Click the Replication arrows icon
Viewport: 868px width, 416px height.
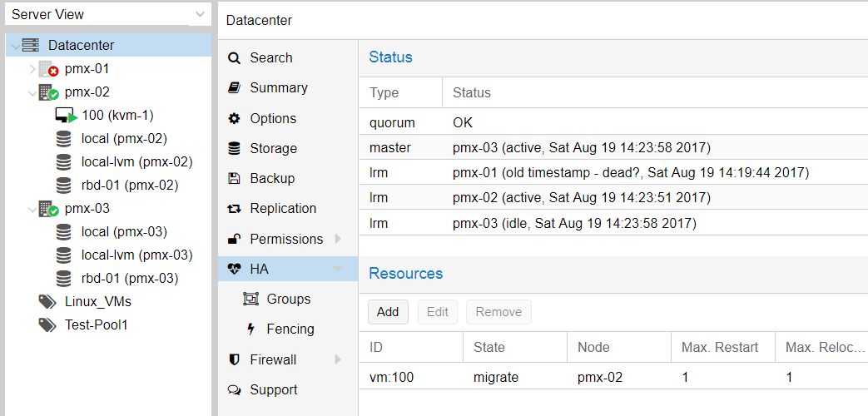pos(234,209)
